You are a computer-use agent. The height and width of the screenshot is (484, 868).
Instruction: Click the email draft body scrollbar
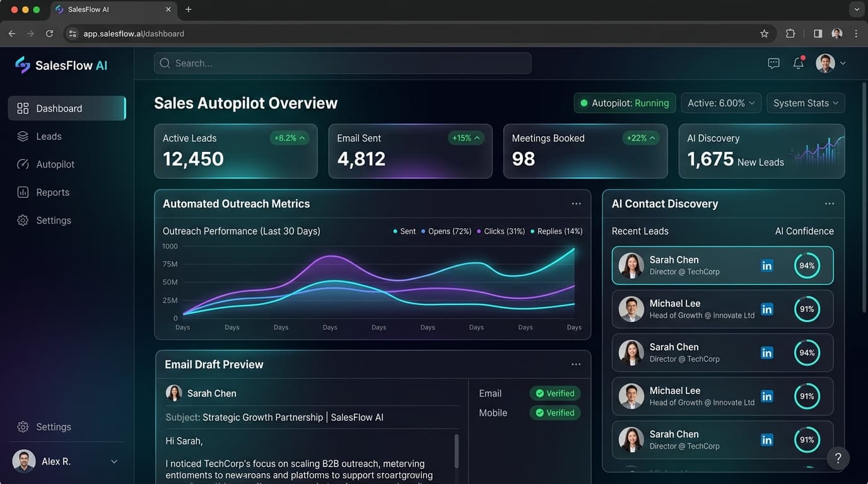(x=457, y=451)
